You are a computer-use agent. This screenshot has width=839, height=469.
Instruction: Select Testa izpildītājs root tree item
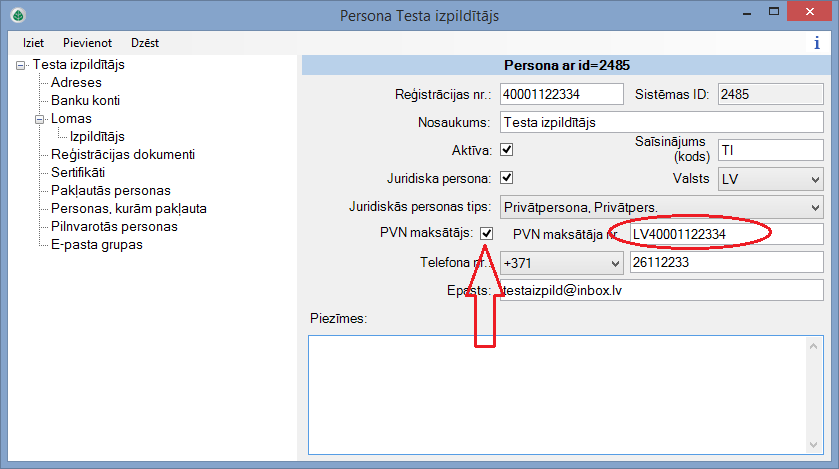pos(78,65)
